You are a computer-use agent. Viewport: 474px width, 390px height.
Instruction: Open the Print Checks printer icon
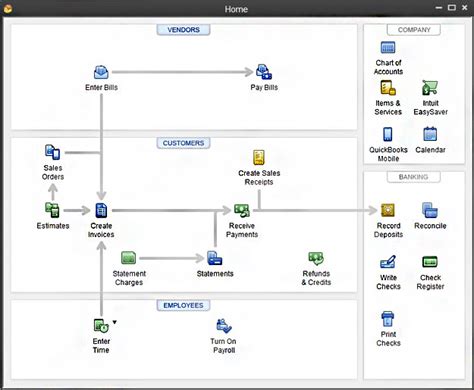click(x=388, y=319)
